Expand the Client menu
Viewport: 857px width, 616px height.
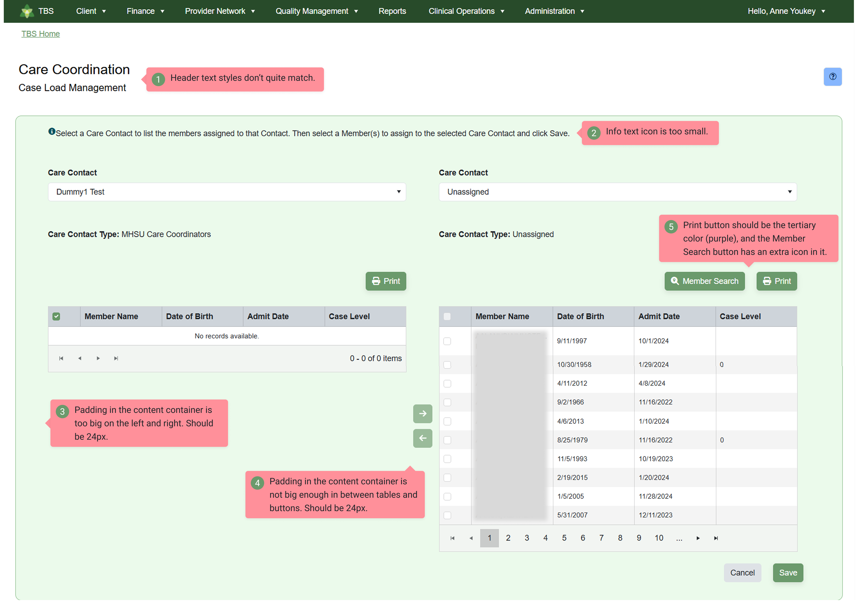pyautogui.click(x=91, y=11)
